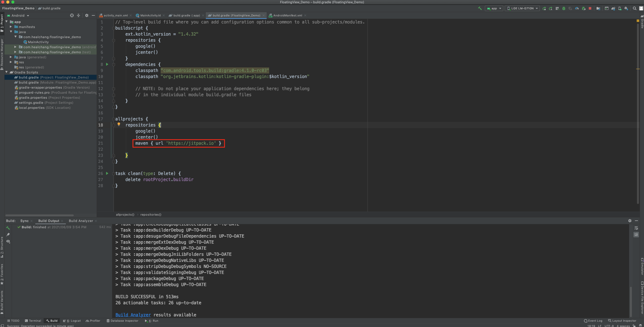The width and height of the screenshot is (644, 327).
Task: Expand the manifests folder in the project tree
Action: 11,27
